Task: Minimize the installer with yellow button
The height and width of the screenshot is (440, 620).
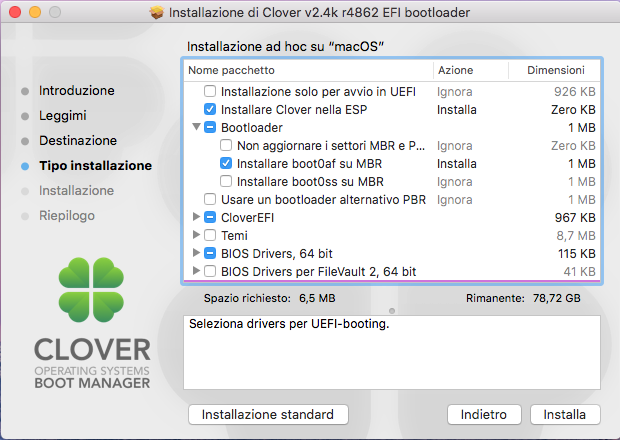Action: [x=35, y=12]
